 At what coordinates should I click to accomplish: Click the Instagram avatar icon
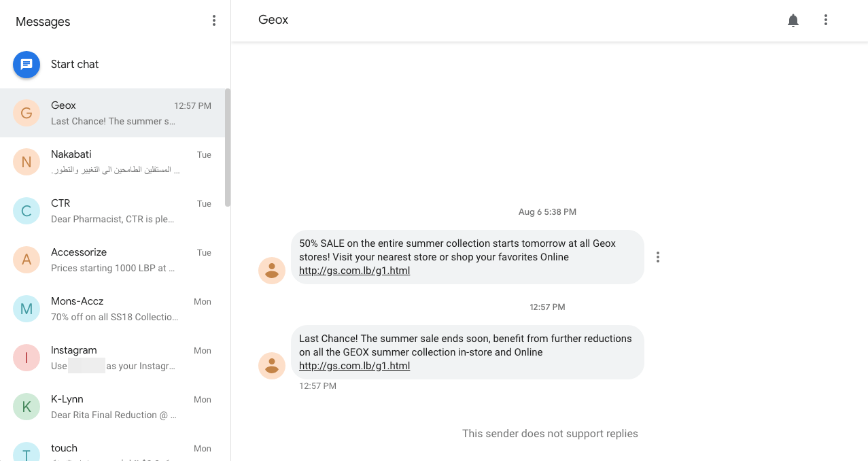coord(27,358)
